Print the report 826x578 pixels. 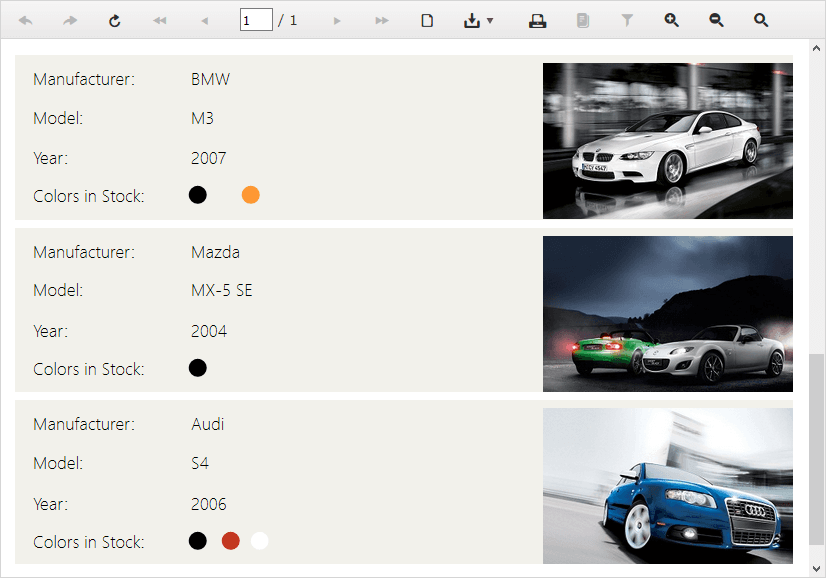537,21
